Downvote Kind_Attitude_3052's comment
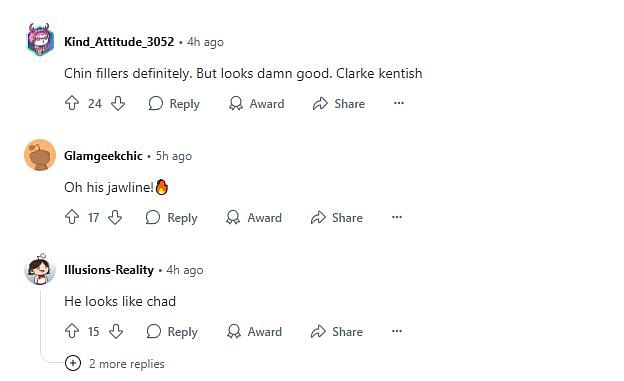 118,104
